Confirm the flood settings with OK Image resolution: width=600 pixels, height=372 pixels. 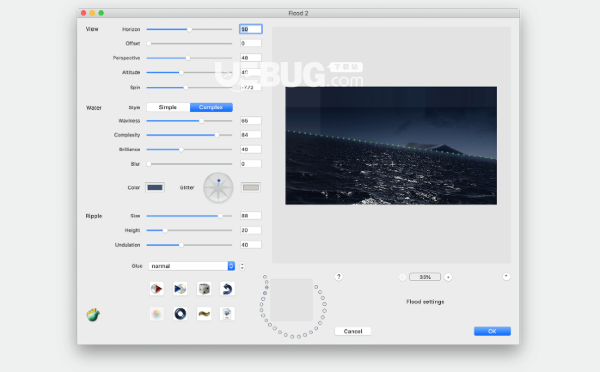pyautogui.click(x=492, y=331)
